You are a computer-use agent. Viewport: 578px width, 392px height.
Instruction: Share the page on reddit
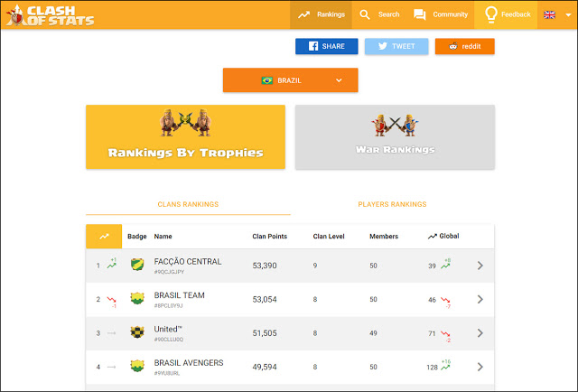point(465,46)
